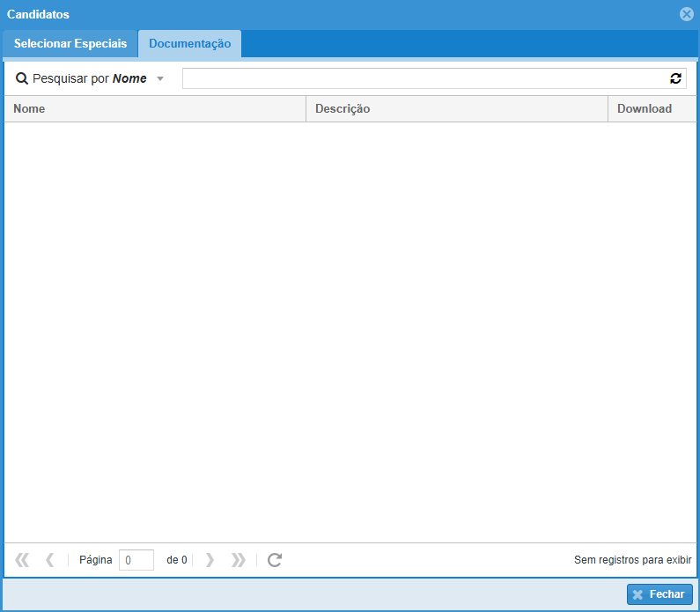Switch to Selecionar Especiais tab

[70, 44]
